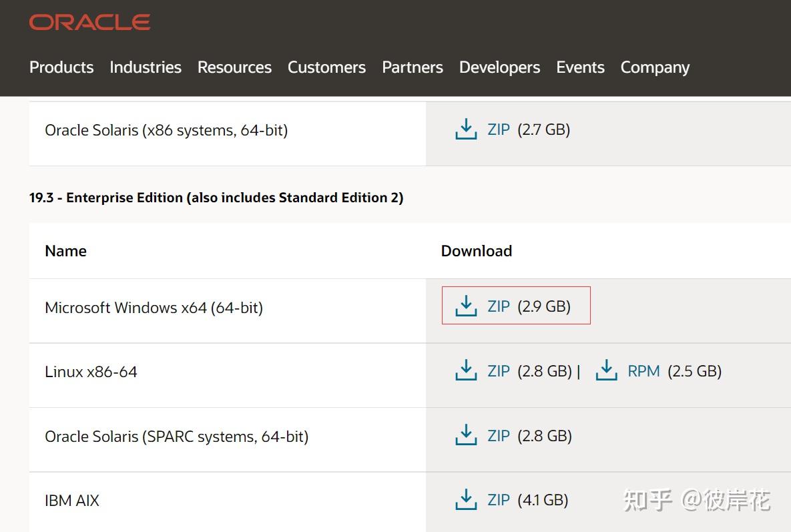Open the Resources menu
The image size is (791, 532).
[234, 67]
